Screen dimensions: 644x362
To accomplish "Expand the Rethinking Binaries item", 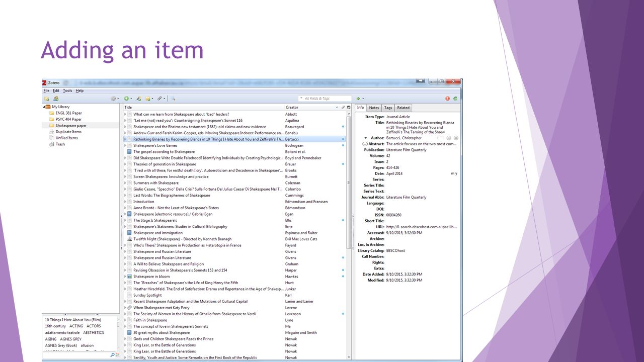I will pos(125,139).
